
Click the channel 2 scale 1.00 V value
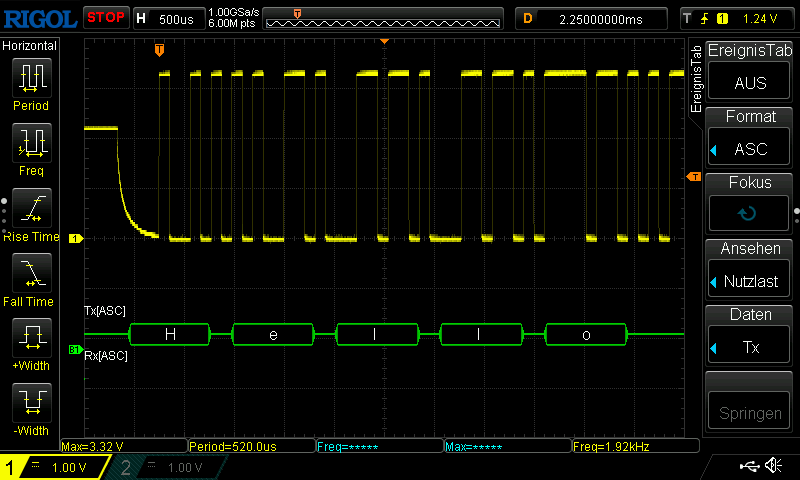(185, 468)
